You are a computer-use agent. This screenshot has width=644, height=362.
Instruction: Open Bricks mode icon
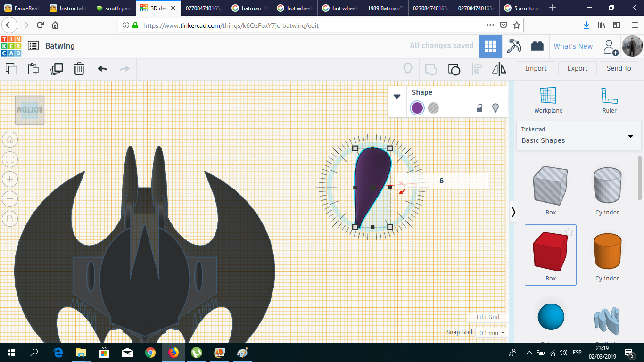coord(537,46)
